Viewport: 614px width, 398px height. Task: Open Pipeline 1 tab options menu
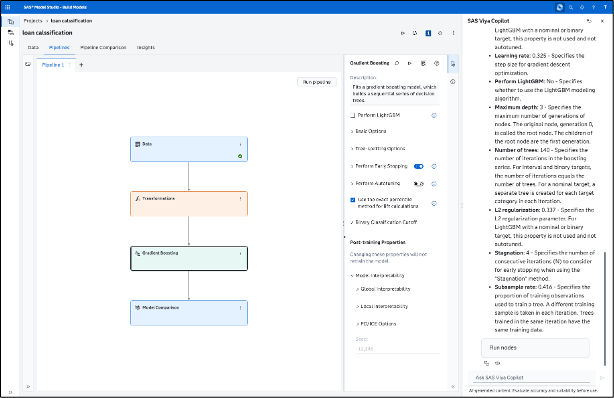pyautogui.click(x=70, y=65)
